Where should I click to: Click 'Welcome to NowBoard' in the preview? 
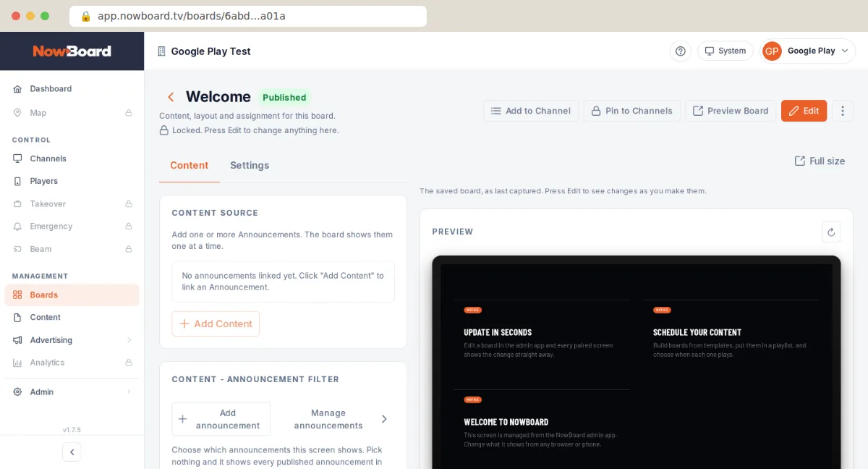(506, 422)
